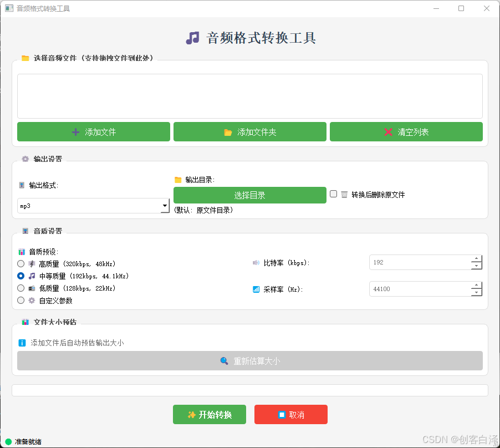Check 转换后删除原文件 checkbox
The height and width of the screenshot is (448, 500).
[x=333, y=194]
